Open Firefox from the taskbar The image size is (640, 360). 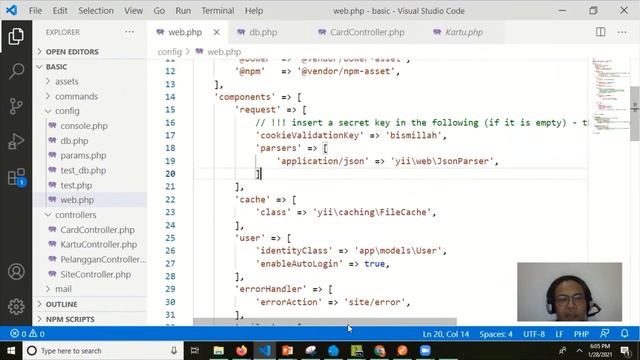[242, 351]
